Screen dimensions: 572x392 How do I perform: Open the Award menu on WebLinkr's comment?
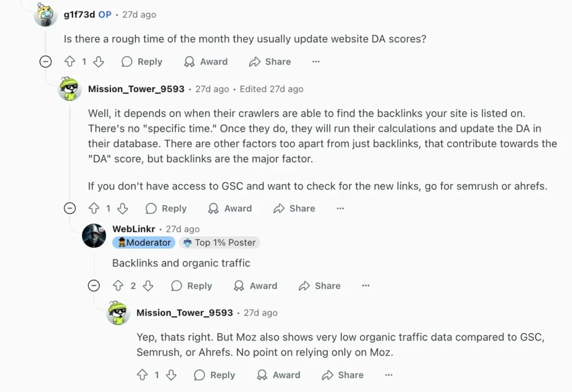[255, 285]
